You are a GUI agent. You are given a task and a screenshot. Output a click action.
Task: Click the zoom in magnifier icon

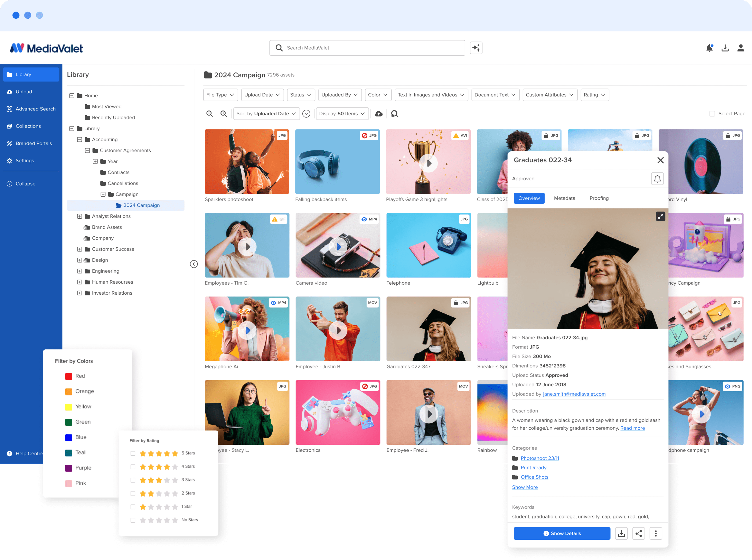pos(224,114)
